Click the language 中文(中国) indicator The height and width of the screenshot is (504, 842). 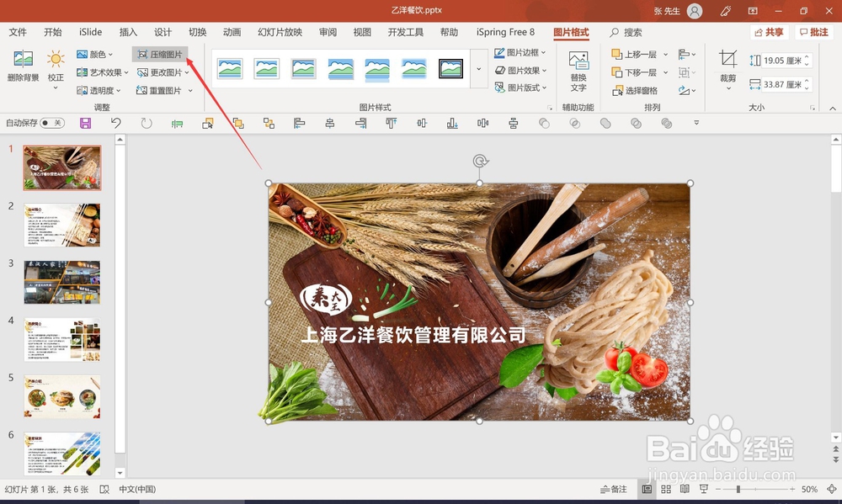pyautogui.click(x=137, y=489)
